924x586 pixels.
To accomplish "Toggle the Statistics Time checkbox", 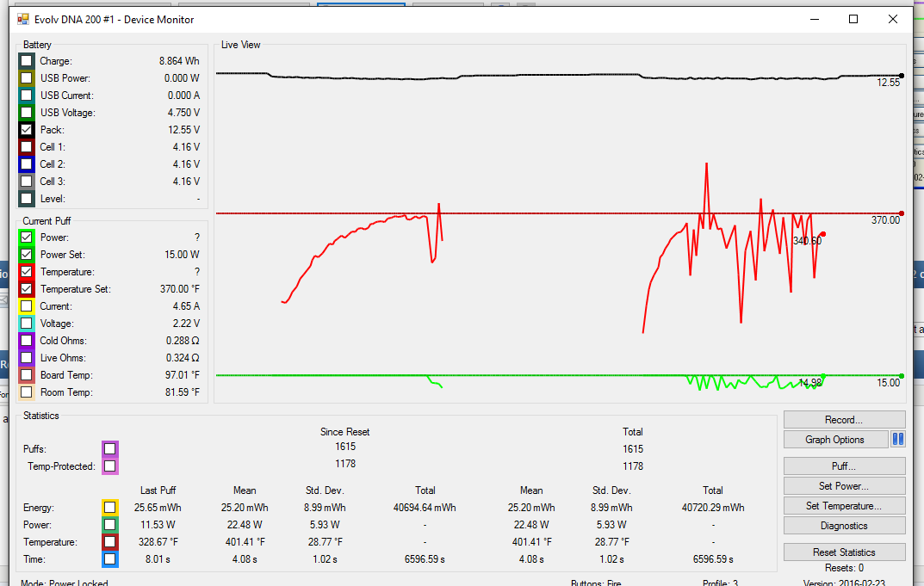I will (109, 559).
